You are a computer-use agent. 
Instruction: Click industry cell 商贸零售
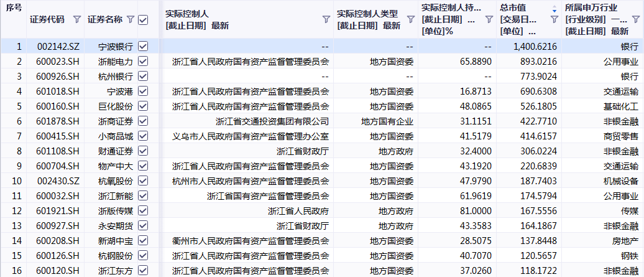(621, 136)
